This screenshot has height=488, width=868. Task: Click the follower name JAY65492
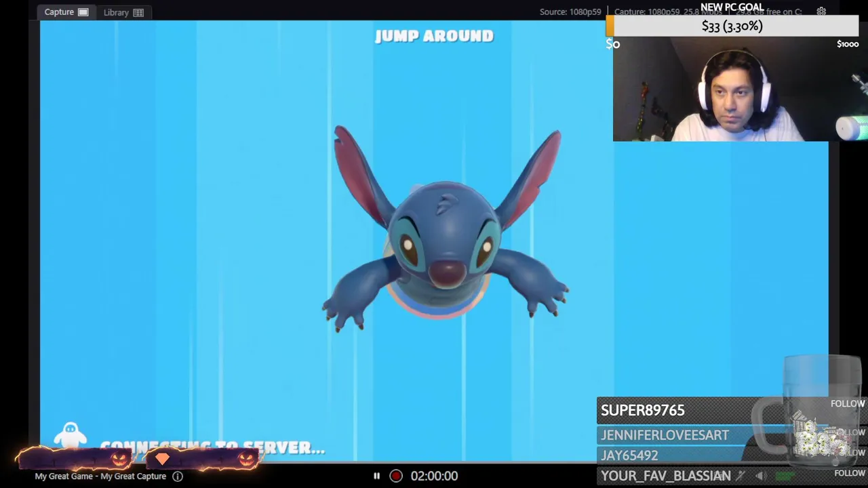pyautogui.click(x=629, y=455)
